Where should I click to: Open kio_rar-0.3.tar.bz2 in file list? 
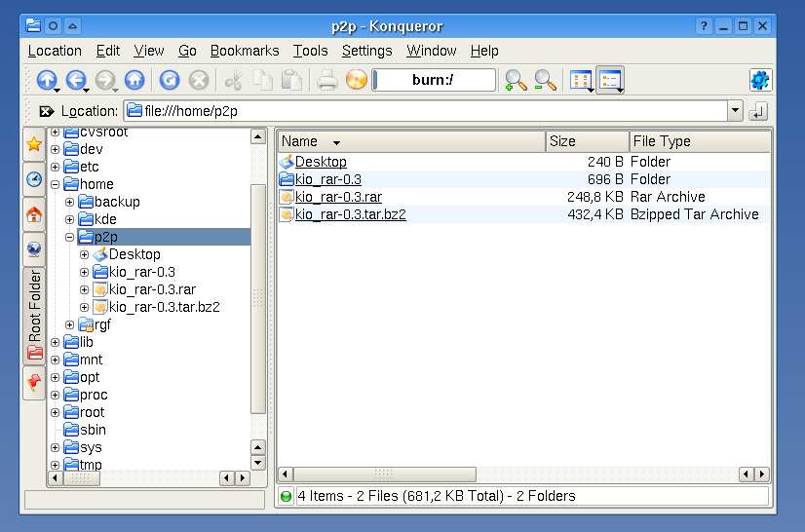(x=351, y=214)
